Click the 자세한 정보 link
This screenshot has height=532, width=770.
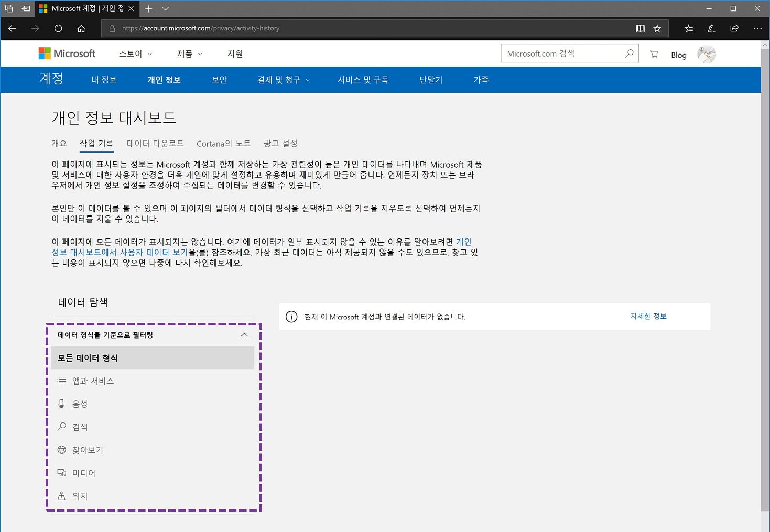click(x=648, y=316)
